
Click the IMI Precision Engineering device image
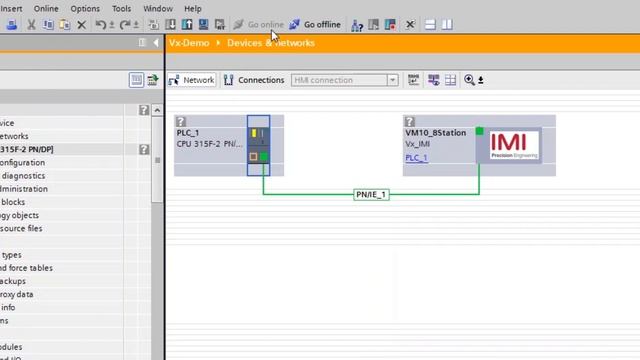513,145
